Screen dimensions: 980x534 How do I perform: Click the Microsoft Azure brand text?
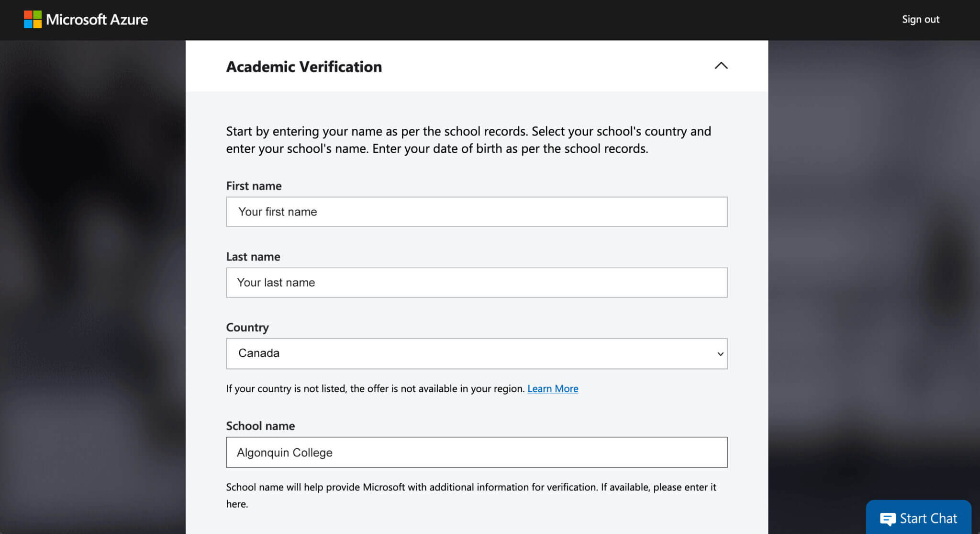point(97,20)
